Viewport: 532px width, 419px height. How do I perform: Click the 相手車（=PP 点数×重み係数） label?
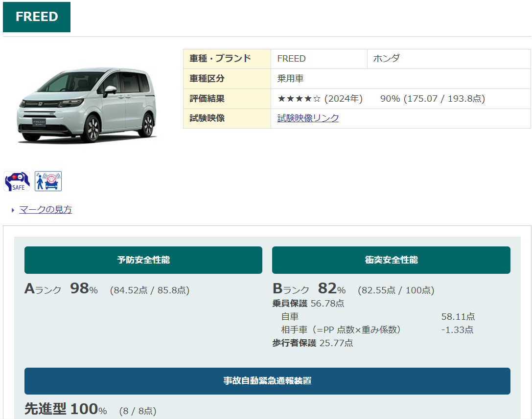(x=341, y=330)
